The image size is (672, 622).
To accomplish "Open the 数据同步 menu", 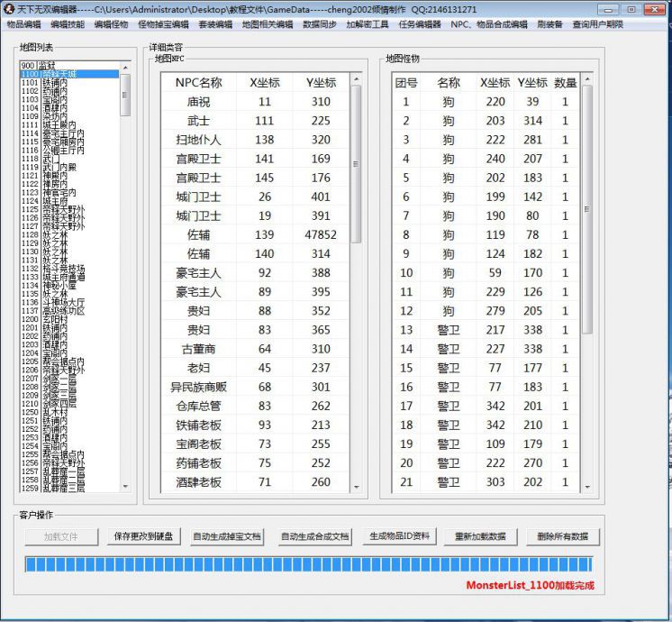I will [320, 25].
